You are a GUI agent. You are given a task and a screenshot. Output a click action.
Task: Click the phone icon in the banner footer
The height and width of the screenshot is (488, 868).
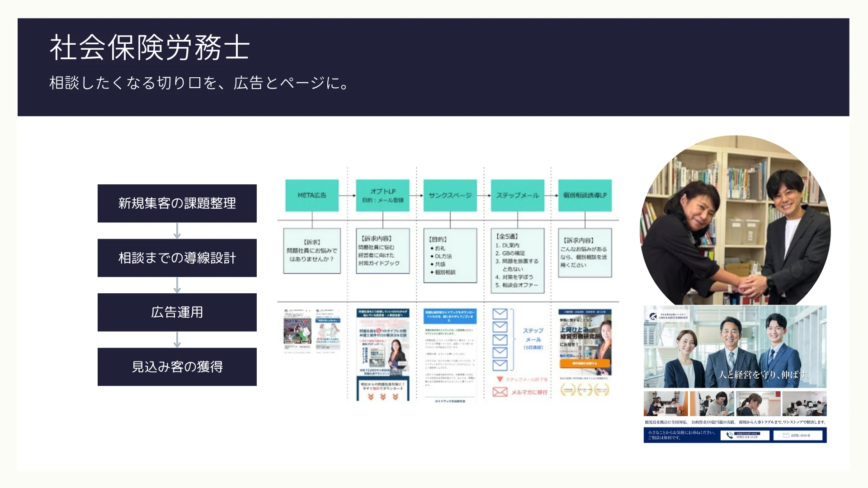[729, 436]
